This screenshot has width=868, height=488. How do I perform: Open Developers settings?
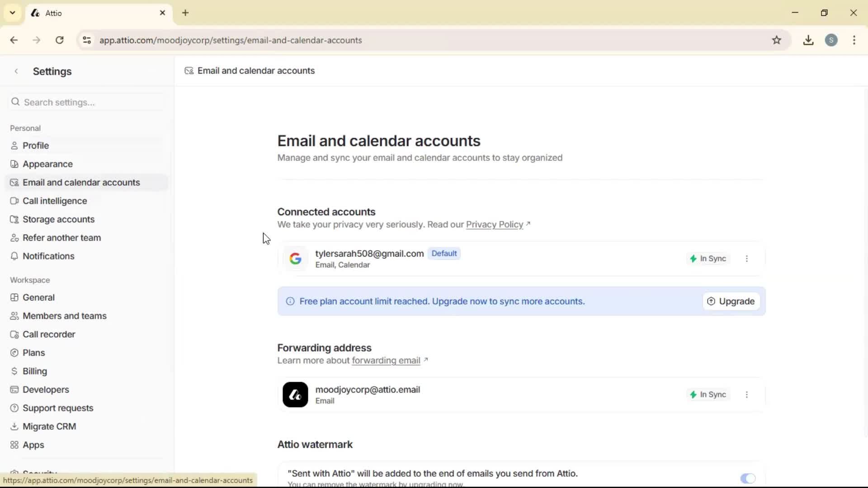(87, 390)
